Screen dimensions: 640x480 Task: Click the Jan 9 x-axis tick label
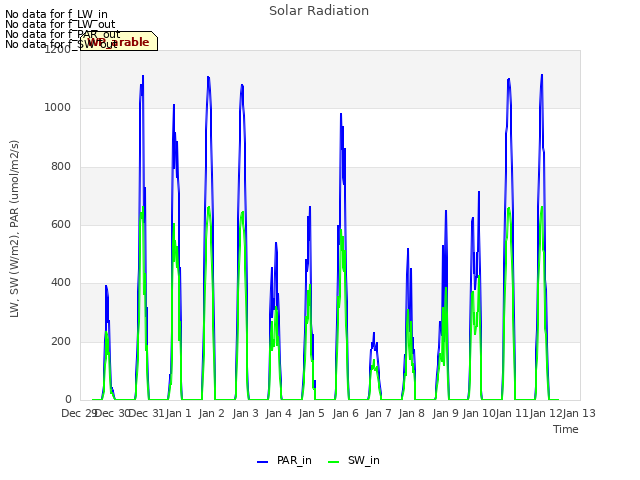point(446,413)
